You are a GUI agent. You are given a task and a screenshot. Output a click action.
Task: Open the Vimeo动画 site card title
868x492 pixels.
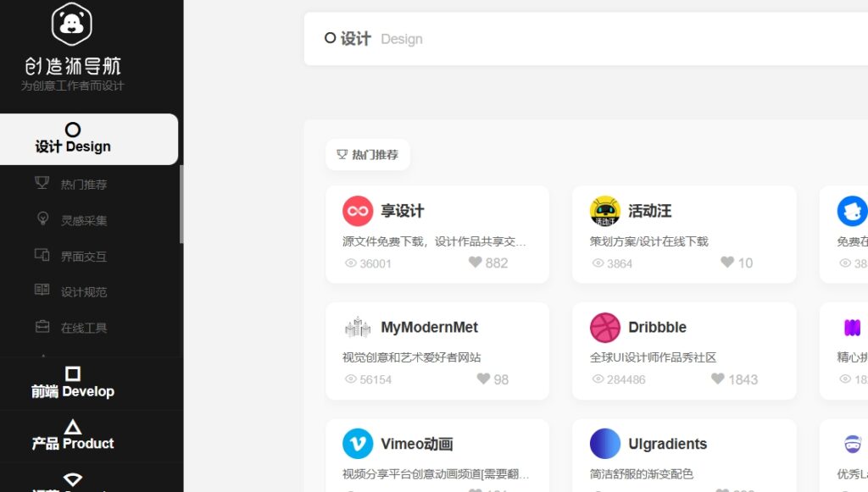pos(417,444)
